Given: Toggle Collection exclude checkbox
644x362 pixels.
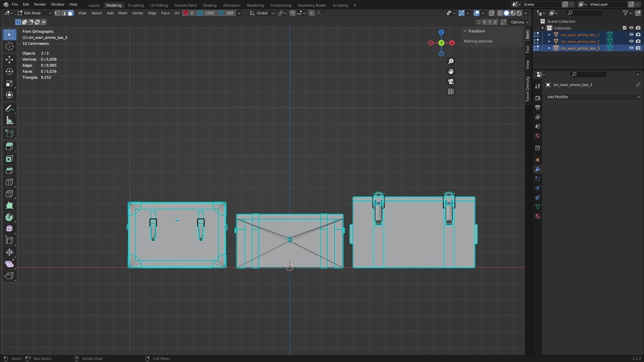Looking at the screenshot, I should (625, 28).
